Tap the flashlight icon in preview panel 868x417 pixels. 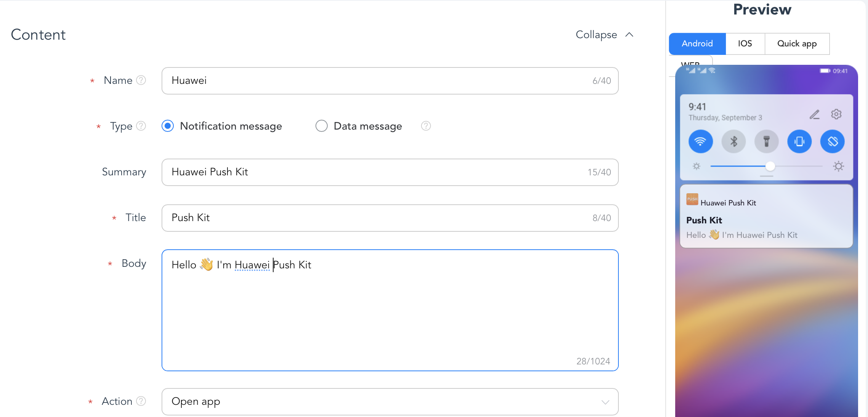[767, 141]
